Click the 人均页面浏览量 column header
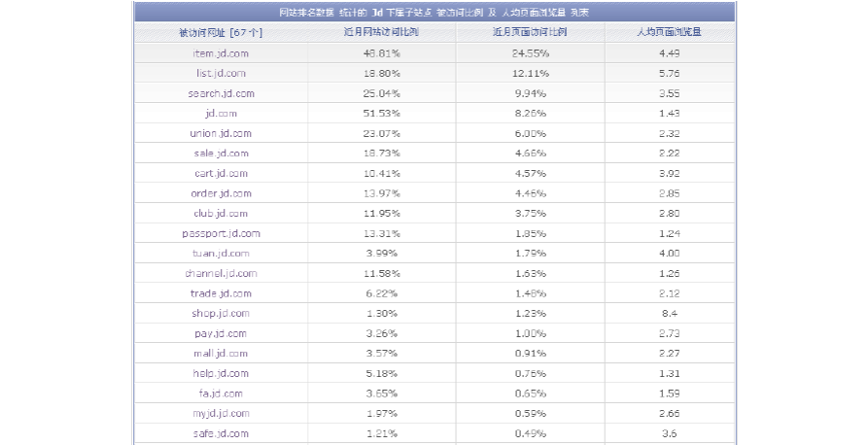 click(669, 32)
